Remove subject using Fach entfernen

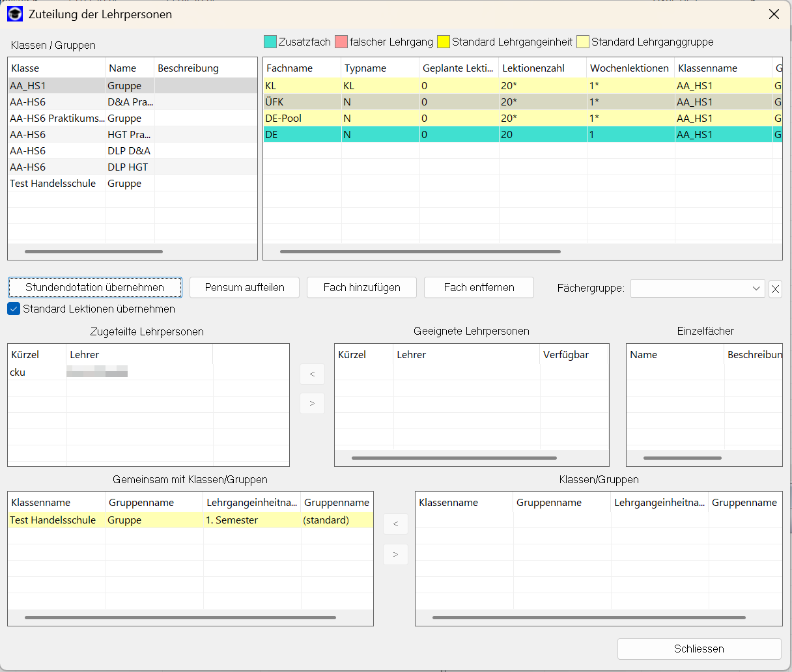point(479,287)
